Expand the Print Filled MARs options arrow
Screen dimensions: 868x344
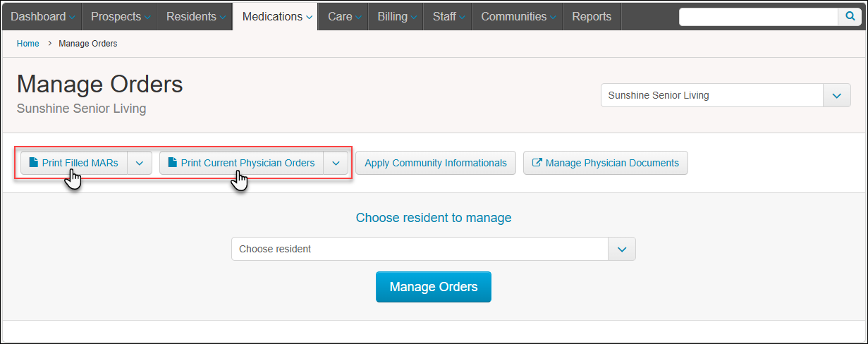[139, 163]
